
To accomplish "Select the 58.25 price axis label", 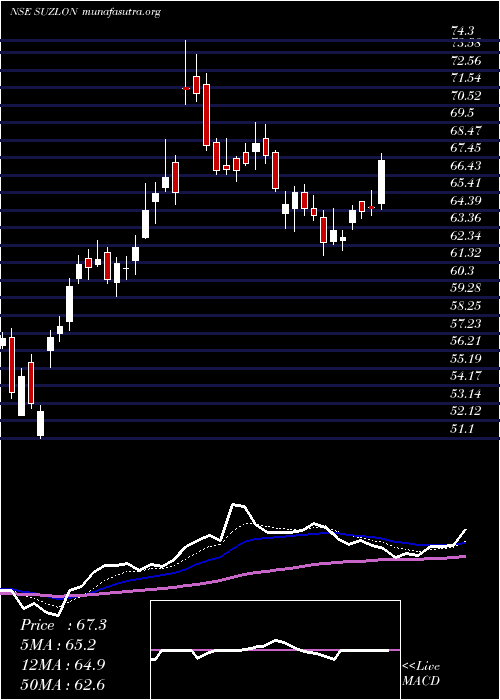I will (467, 305).
